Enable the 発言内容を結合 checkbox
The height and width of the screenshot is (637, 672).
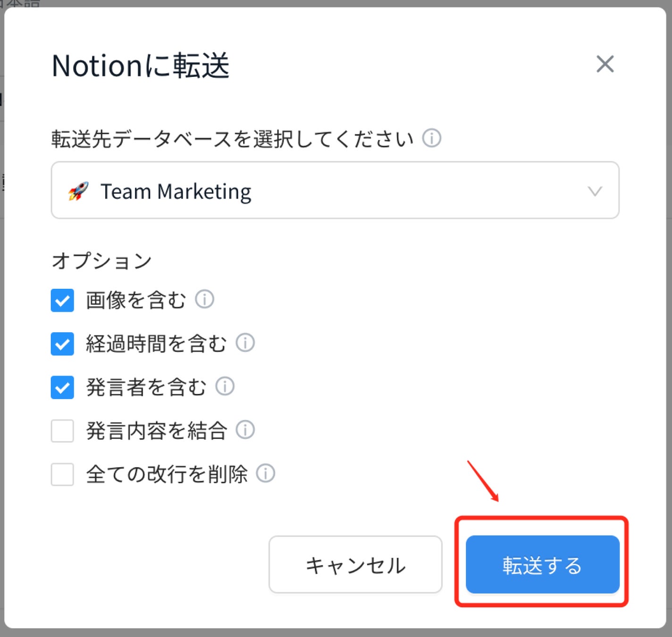62,431
